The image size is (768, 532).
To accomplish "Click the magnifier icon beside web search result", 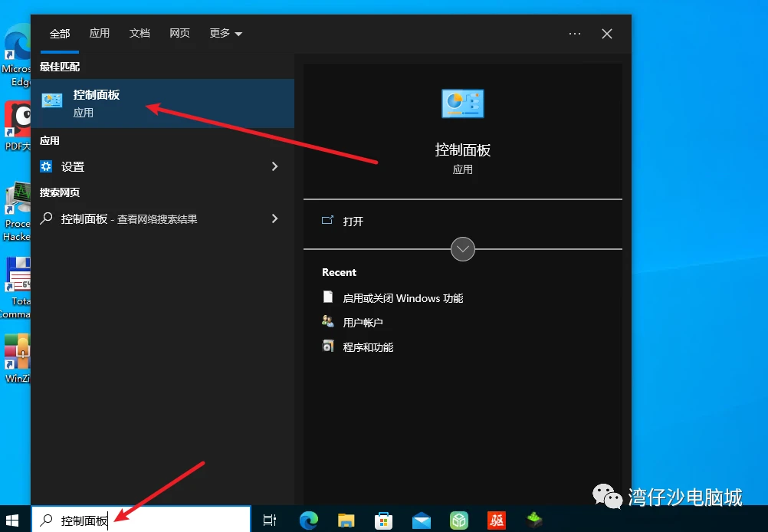I will click(x=46, y=218).
